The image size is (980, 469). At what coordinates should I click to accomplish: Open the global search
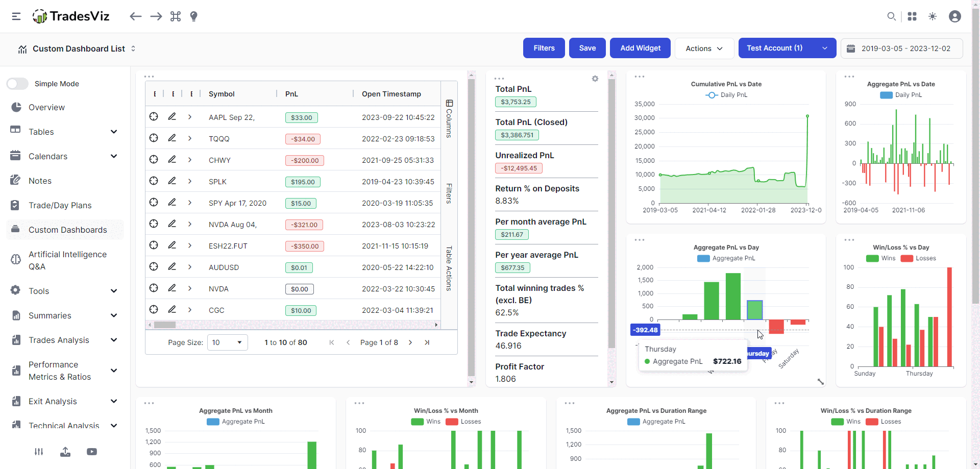pyautogui.click(x=892, y=16)
